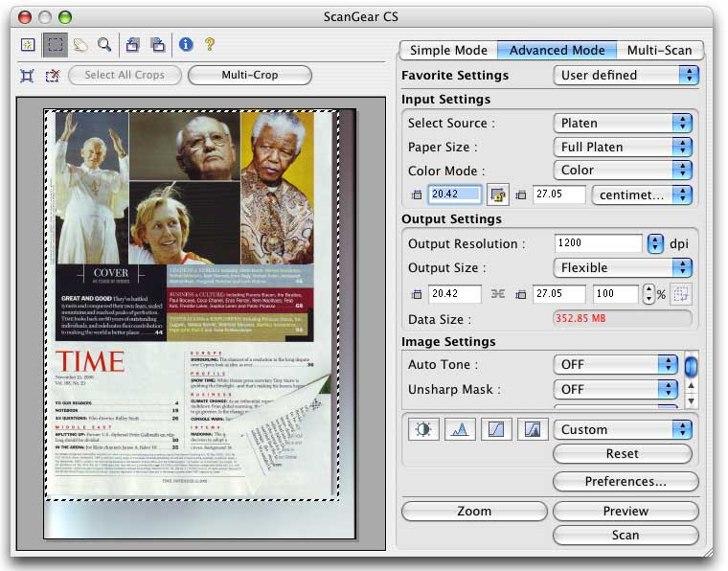This screenshot has width=728, height=571.
Task: Open Preferences...
Action: pyautogui.click(x=626, y=481)
